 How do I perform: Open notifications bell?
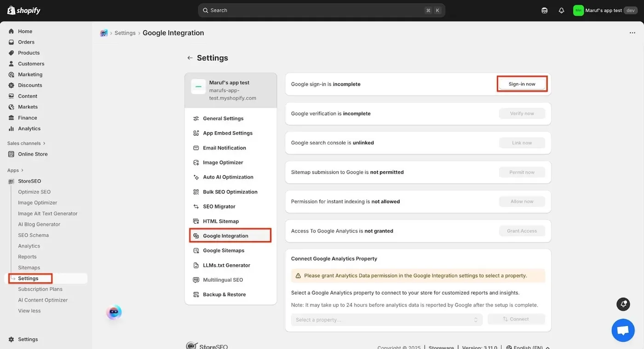561,10
